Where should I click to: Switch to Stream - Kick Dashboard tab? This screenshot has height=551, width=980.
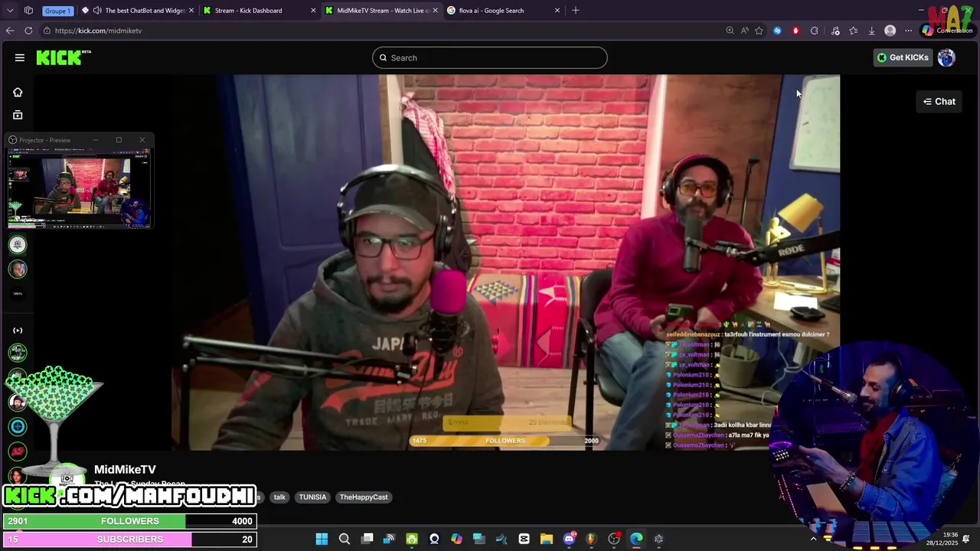[x=260, y=11]
